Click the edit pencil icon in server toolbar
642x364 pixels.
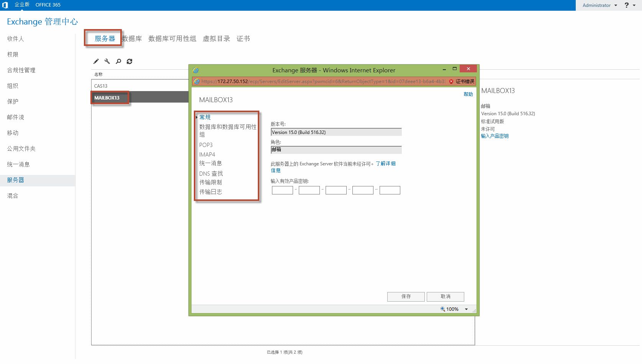pyautogui.click(x=96, y=61)
